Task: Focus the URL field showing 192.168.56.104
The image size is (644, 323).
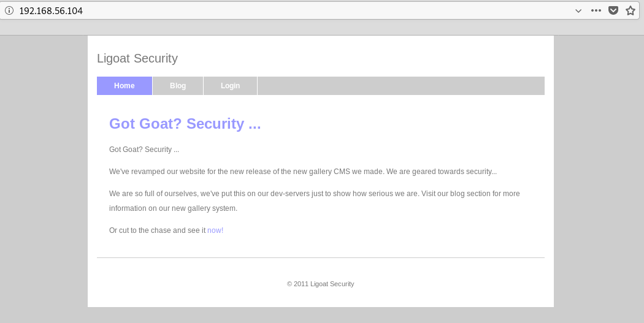Action: (x=245, y=10)
